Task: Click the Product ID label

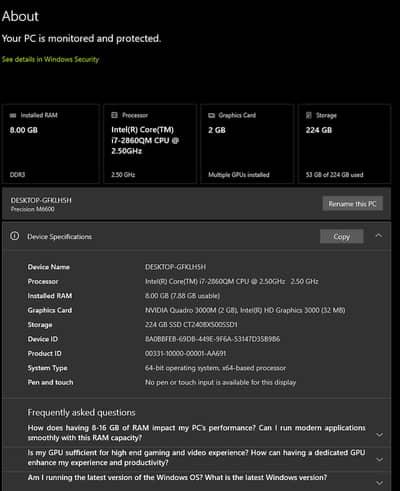Action: click(x=44, y=353)
